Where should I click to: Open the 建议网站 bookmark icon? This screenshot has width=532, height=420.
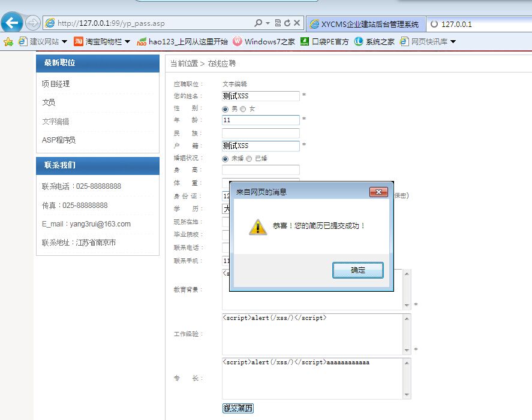23,41
